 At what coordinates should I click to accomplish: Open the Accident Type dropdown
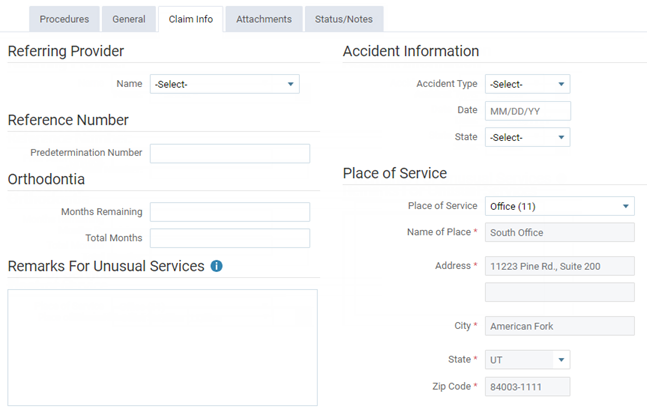pyautogui.click(x=527, y=85)
